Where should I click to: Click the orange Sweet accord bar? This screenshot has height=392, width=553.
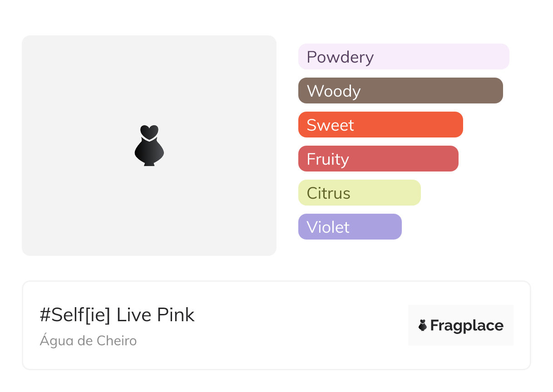point(409,125)
